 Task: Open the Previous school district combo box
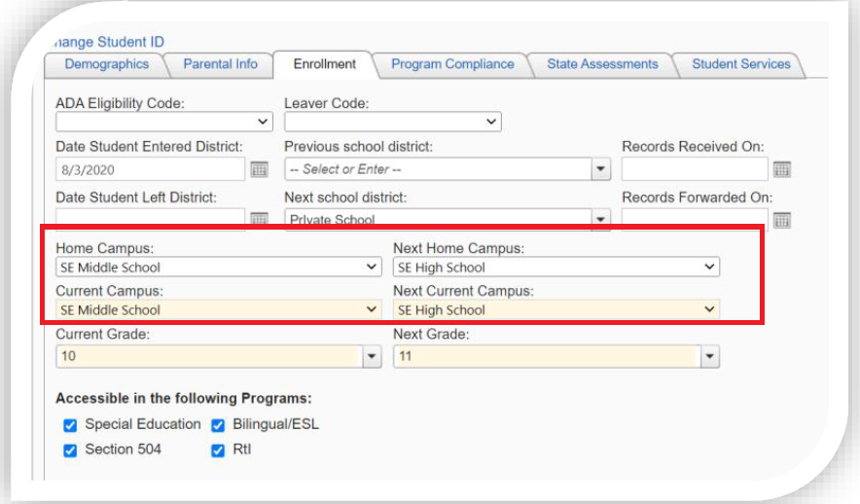pyautogui.click(x=447, y=169)
